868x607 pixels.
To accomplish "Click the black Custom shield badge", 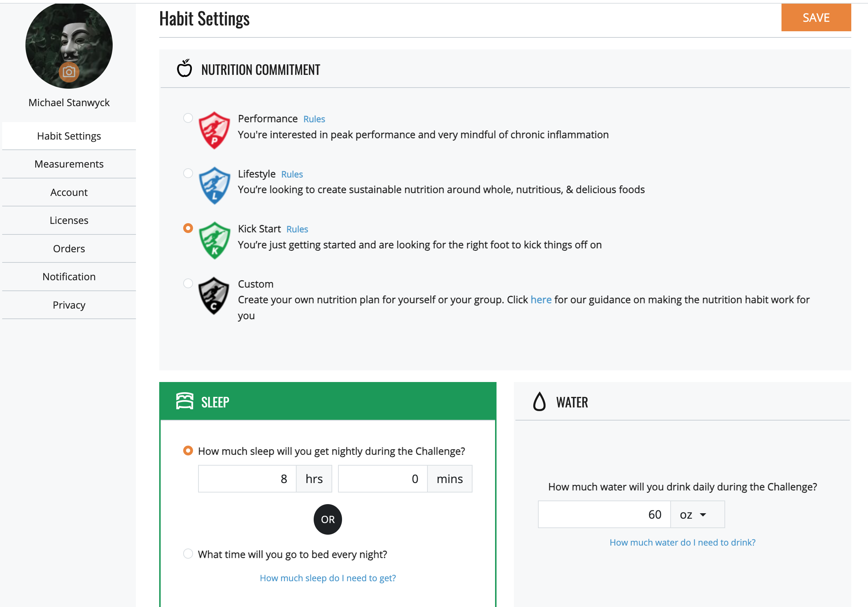I will pos(214,296).
